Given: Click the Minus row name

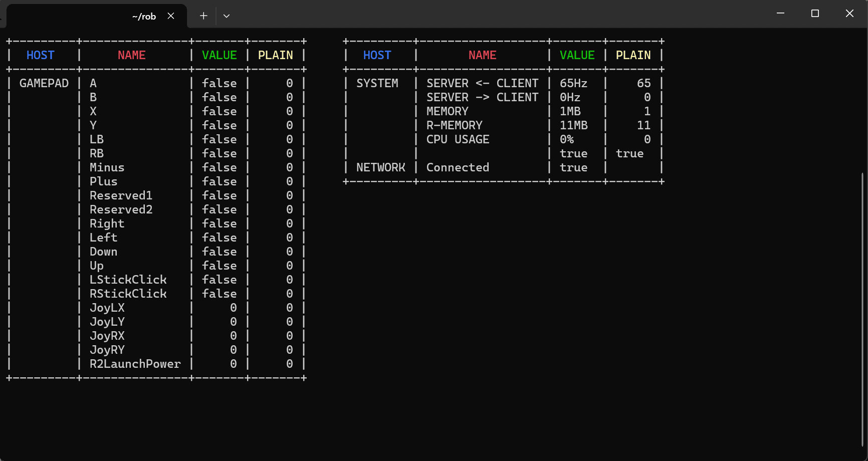Looking at the screenshot, I should click(107, 167).
